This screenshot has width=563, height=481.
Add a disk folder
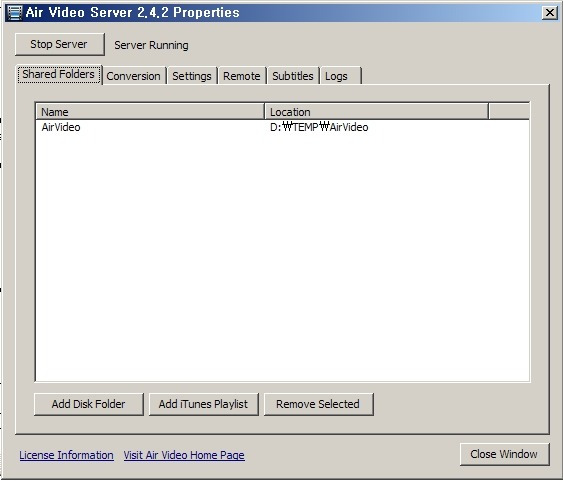(x=89, y=404)
